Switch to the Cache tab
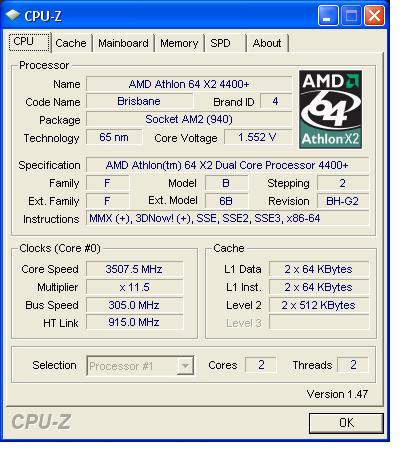This screenshot has height=449, width=401. click(x=71, y=43)
